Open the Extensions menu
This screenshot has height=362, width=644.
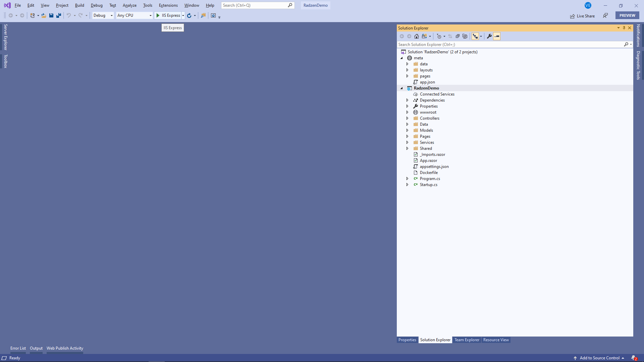(x=168, y=5)
